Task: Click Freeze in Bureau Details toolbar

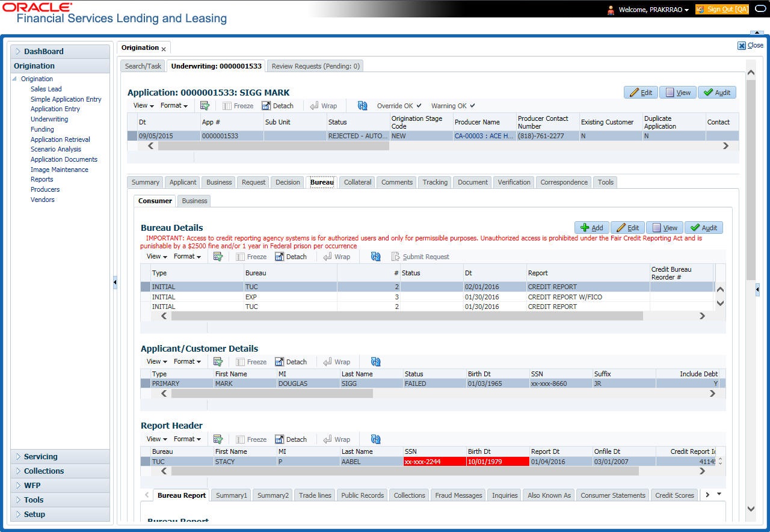Action: [x=250, y=257]
